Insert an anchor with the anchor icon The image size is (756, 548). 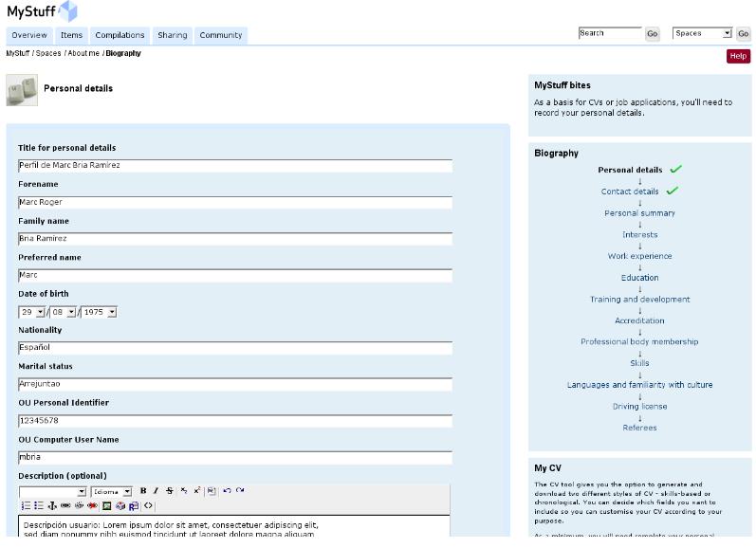click(x=52, y=505)
